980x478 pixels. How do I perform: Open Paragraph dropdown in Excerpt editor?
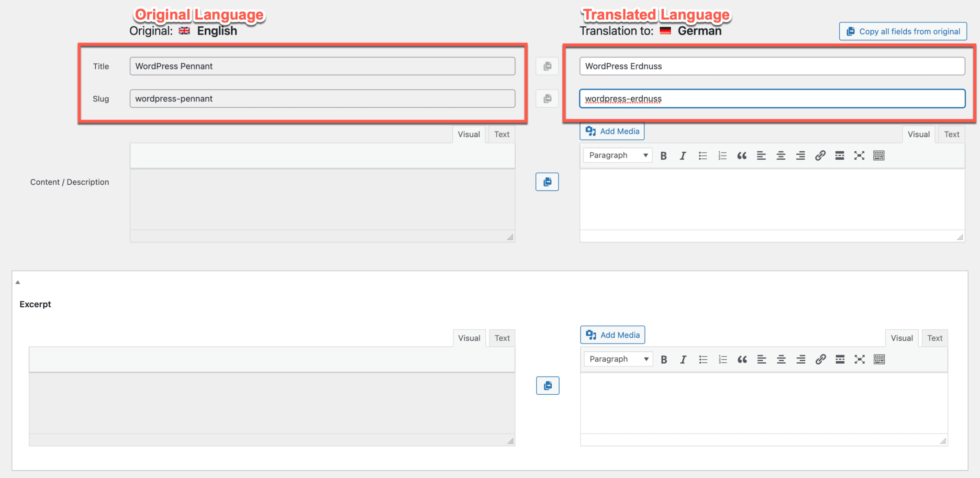click(618, 359)
